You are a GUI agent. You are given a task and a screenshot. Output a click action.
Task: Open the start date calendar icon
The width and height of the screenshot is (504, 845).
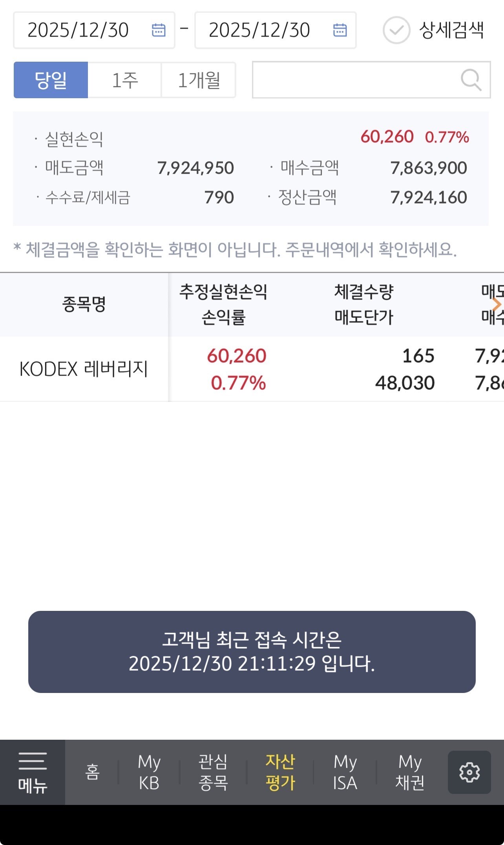pos(159,30)
